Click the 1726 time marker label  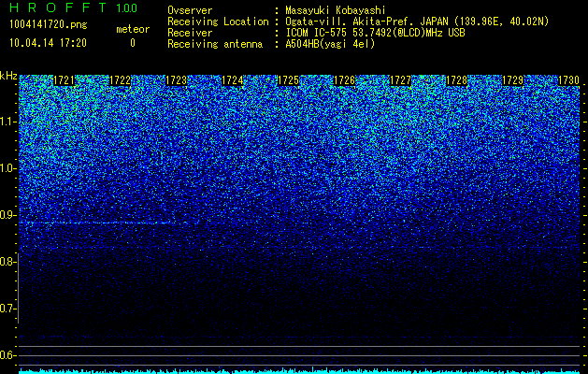tap(345, 80)
